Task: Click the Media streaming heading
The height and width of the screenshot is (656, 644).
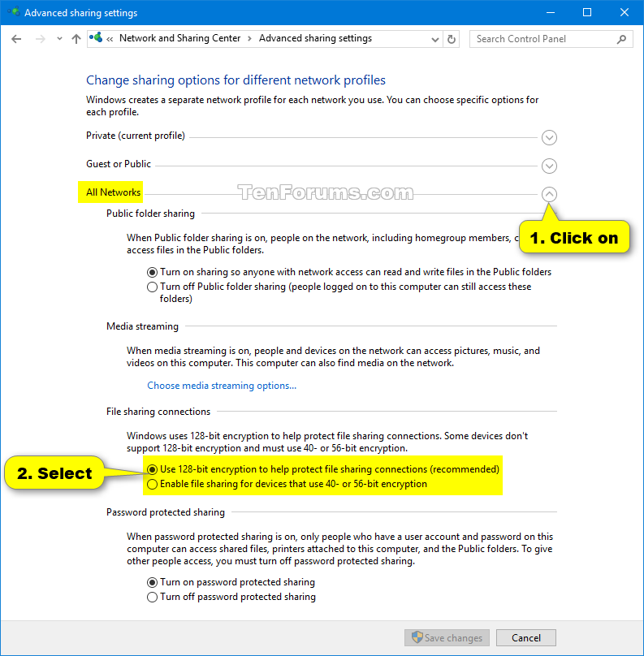Action: click(x=142, y=326)
